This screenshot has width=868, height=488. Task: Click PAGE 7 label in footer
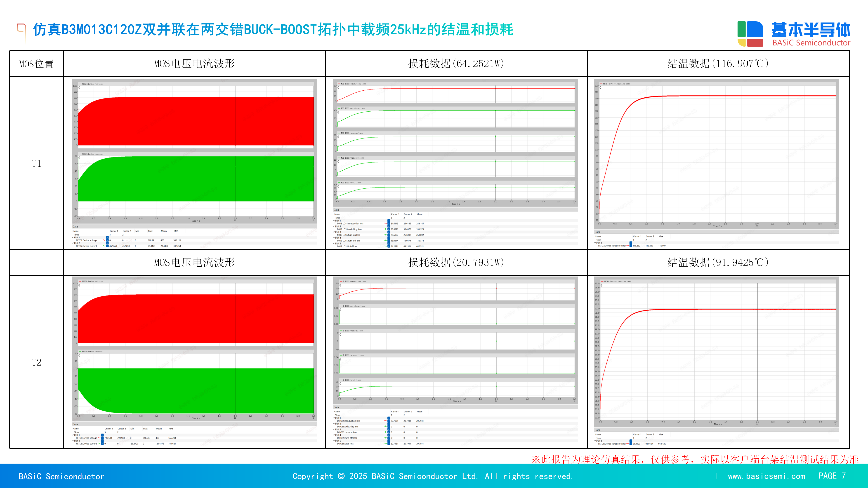832,476
